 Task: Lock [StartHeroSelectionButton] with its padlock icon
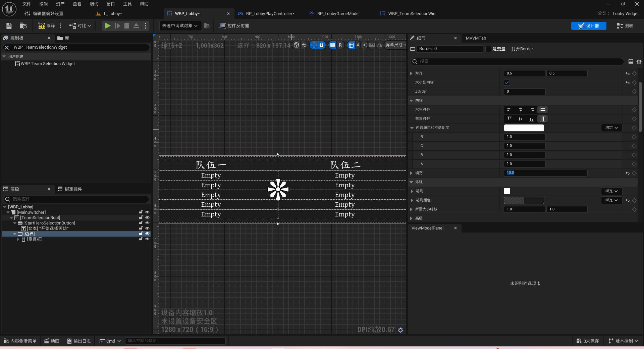[141, 223]
